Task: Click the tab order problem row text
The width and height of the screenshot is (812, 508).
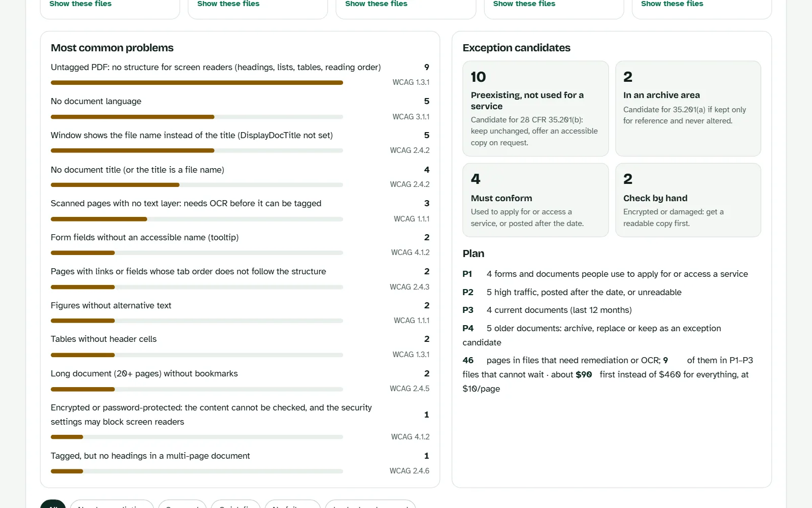Action: [188, 271]
